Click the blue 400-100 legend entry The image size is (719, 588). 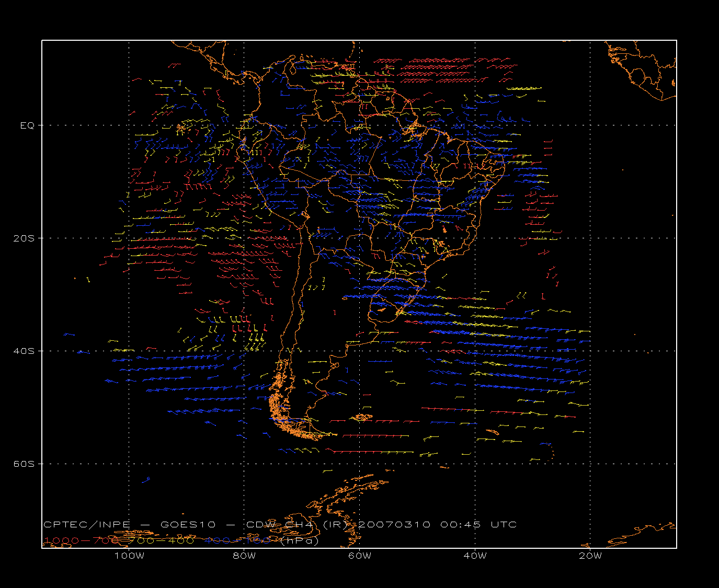237,540
